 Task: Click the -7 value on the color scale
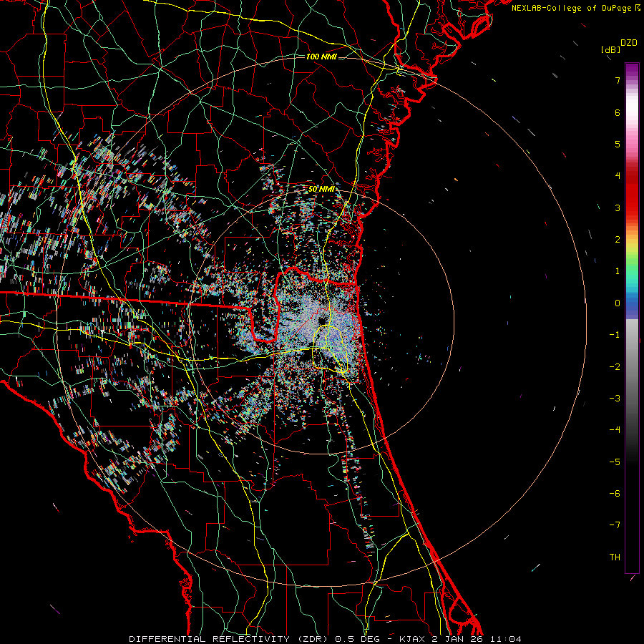pyautogui.click(x=615, y=525)
